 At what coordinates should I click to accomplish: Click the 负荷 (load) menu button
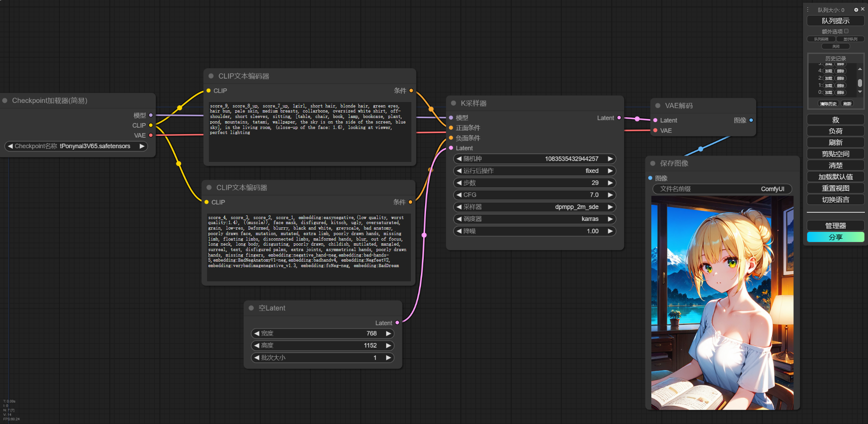pos(835,131)
